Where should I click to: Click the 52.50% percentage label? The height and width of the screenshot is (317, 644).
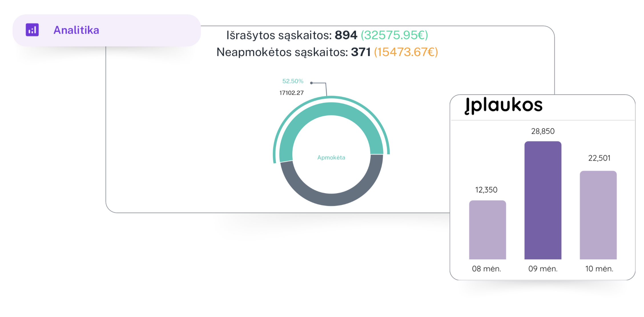point(293,81)
